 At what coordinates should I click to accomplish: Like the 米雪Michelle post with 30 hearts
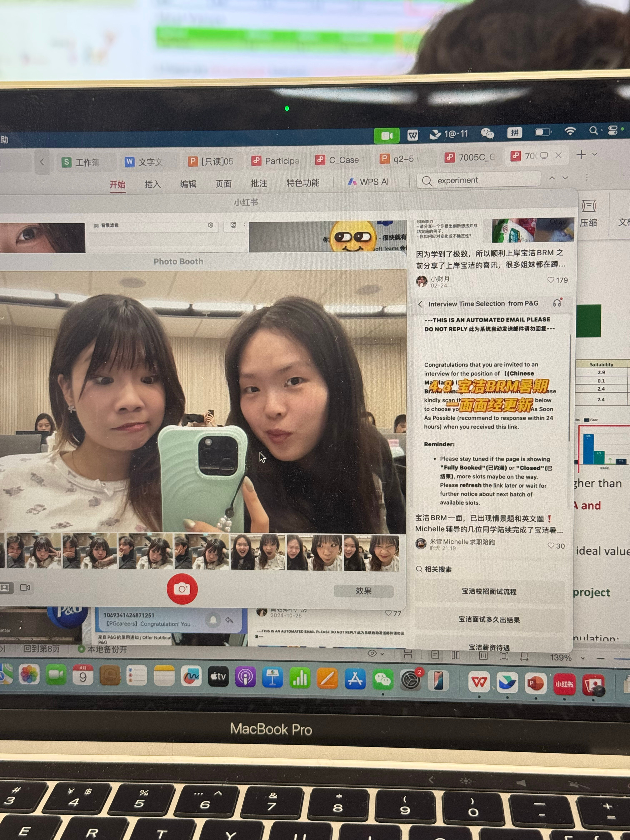[x=551, y=546]
